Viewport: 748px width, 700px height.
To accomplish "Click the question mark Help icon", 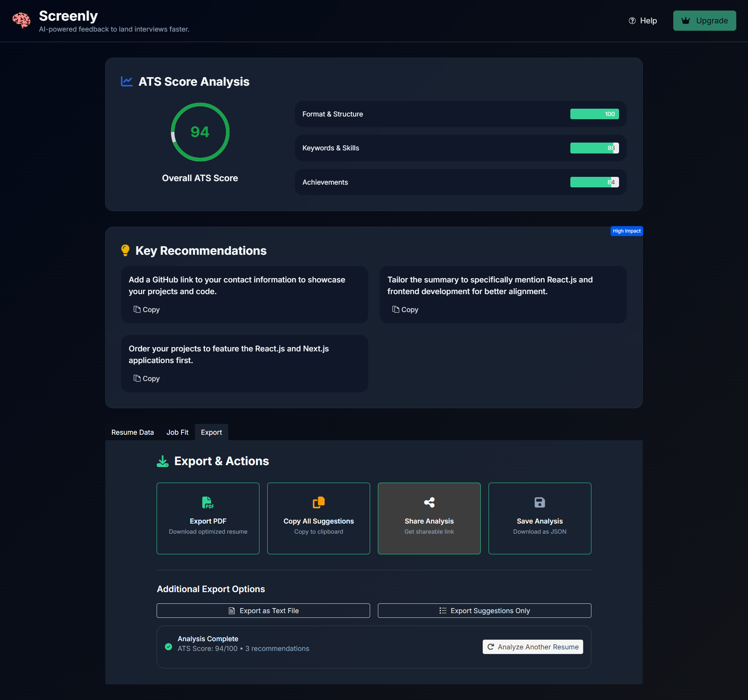I will (632, 21).
